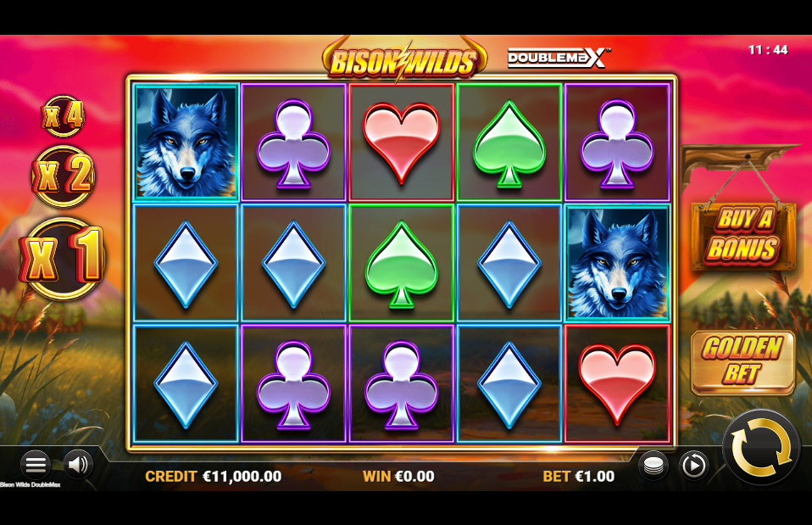Screen dimensions: 812x525
Task: Click the wolf symbol in the fifth reel
Action: click(617, 263)
